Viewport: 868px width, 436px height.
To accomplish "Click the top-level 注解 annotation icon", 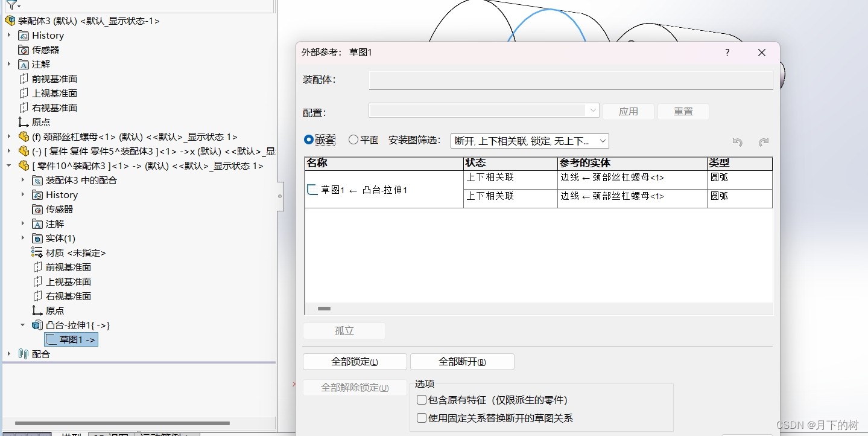I will (x=24, y=64).
